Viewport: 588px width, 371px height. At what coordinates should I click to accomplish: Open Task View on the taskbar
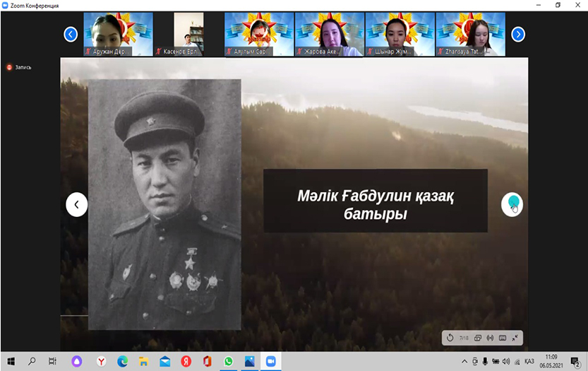(x=52, y=361)
